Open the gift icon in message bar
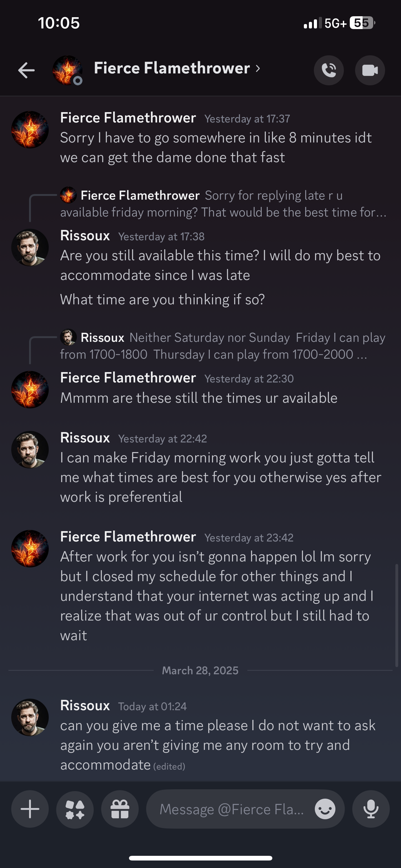Viewport: 401px width, 868px height. [120, 809]
